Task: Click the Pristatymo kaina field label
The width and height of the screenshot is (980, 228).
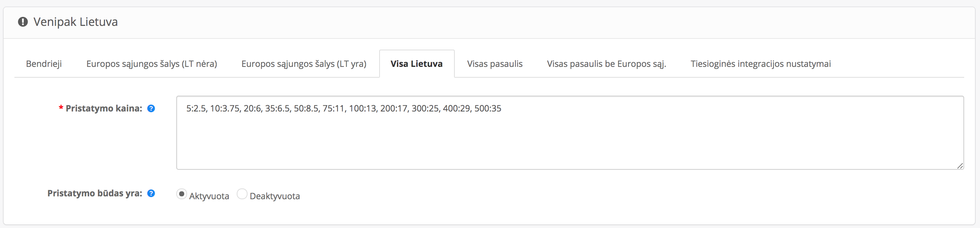Action: [x=104, y=109]
